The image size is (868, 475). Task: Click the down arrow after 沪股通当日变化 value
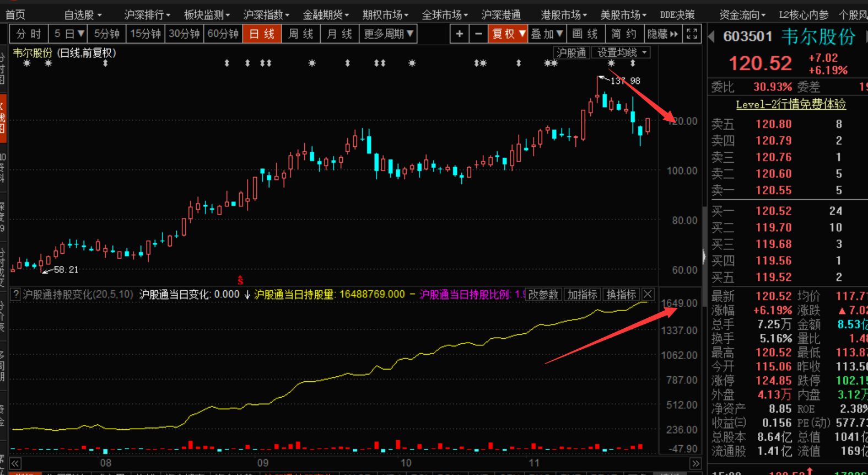click(247, 295)
